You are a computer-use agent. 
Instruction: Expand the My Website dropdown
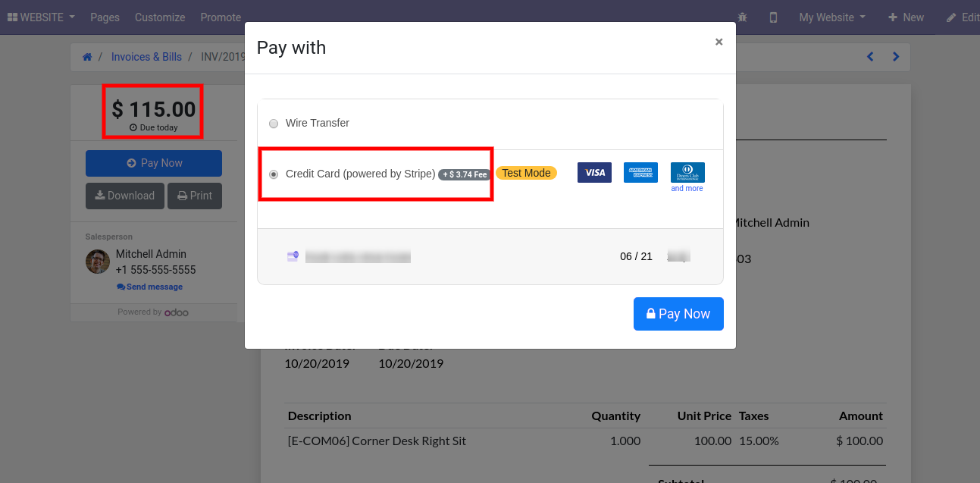coord(832,17)
